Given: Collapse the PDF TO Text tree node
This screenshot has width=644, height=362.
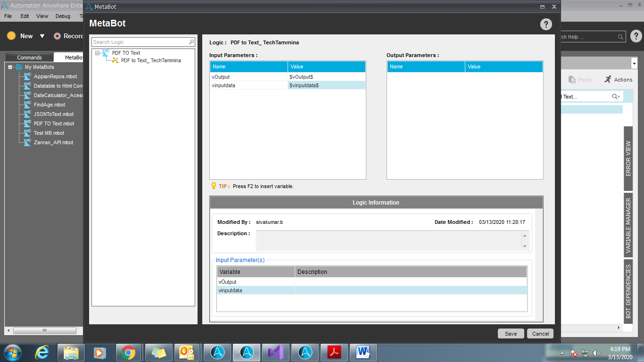Looking at the screenshot, I should tap(97, 53).
